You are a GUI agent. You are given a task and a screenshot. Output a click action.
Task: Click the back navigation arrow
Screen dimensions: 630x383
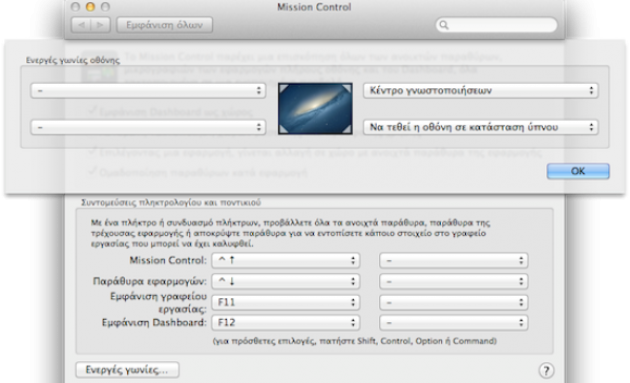coord(82,25)
